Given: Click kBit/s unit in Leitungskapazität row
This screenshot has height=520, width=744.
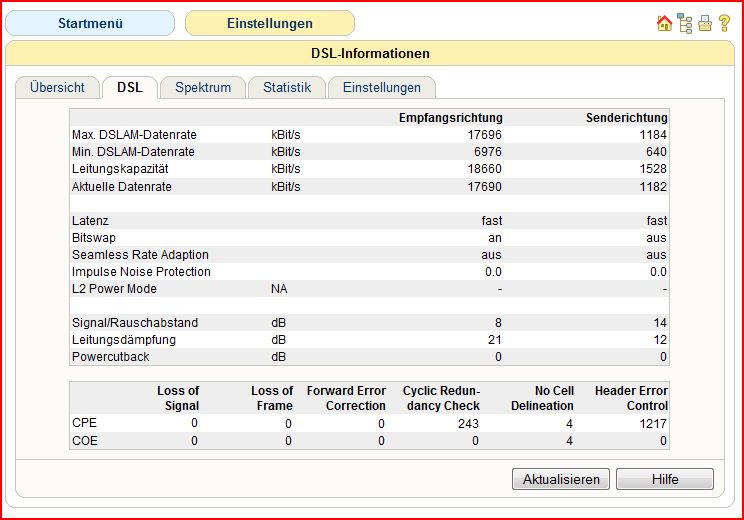Looking at the screenshot, I should tap(286, 169).
